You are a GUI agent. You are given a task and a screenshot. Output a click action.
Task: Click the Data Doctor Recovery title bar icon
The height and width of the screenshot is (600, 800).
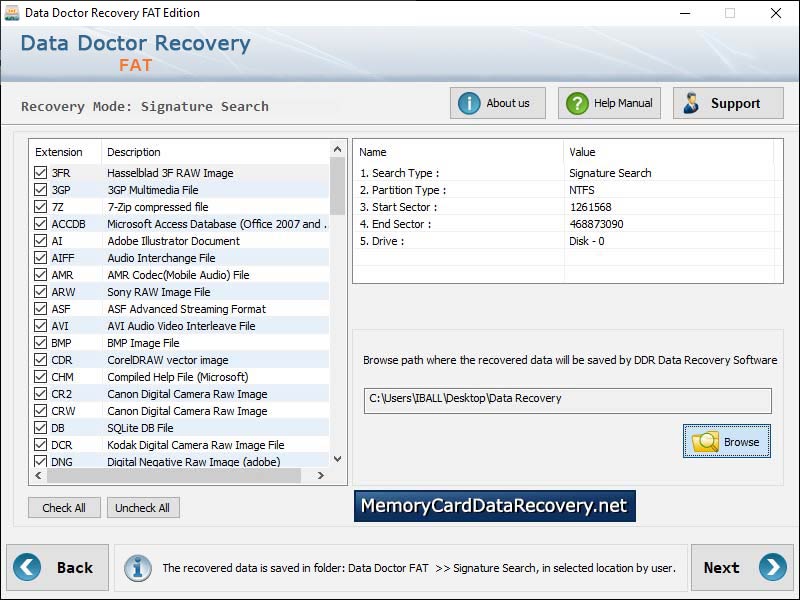click(x=12, y=13)
